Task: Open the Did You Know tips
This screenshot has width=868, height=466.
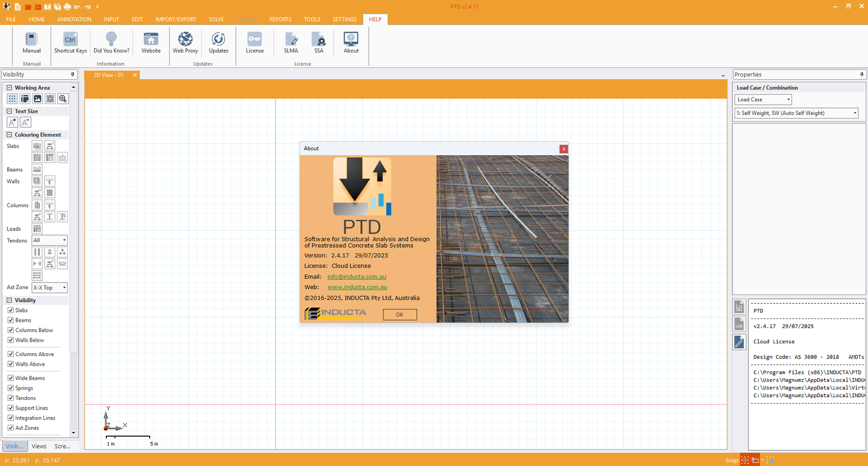Action: (x=111, y=42)
